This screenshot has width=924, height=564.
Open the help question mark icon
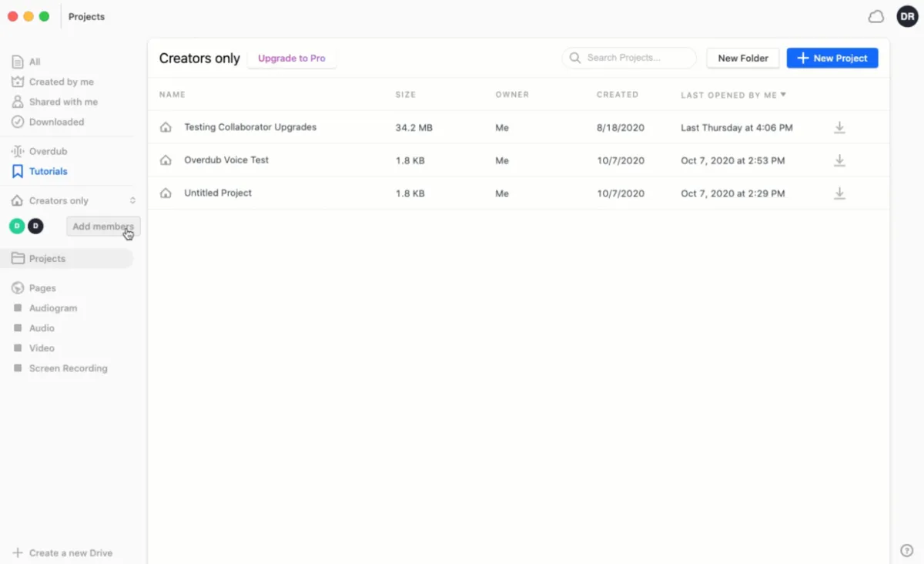click(906, 550)
